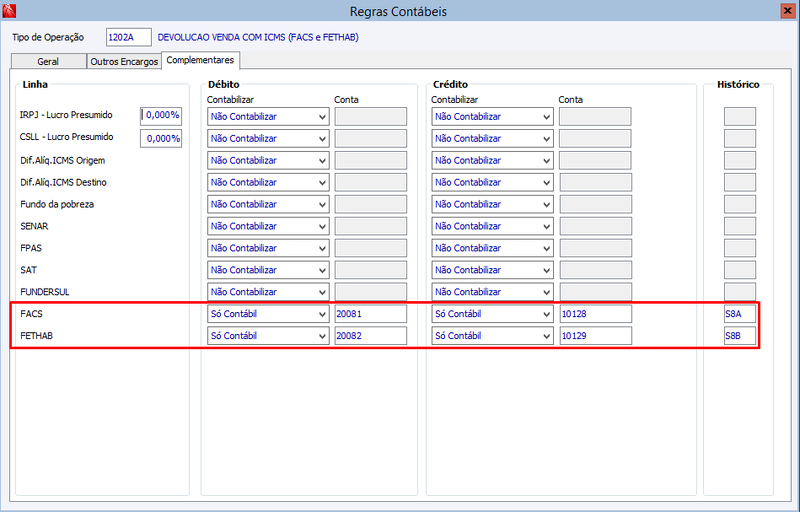Viewport: 800px width, 512px height.
Task: Open SENAR Crédito Contabilizar dropdown
Action: tap(492, 226)
